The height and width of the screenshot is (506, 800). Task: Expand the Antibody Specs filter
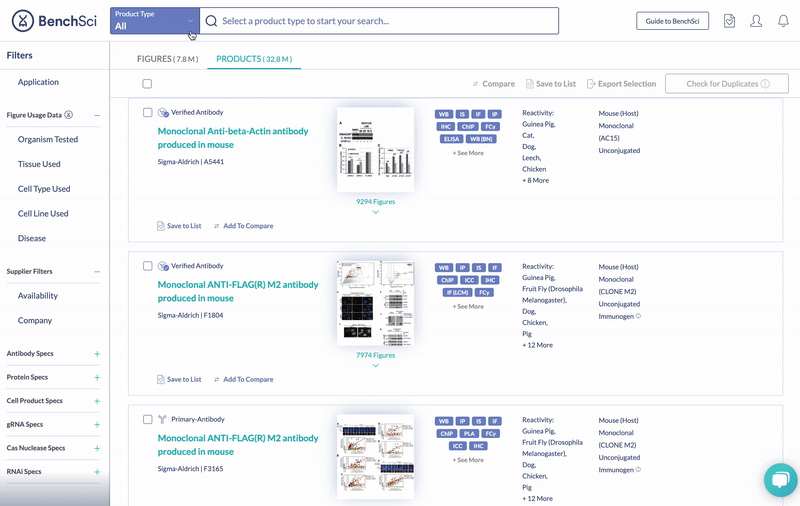click(x=97, y=353)
